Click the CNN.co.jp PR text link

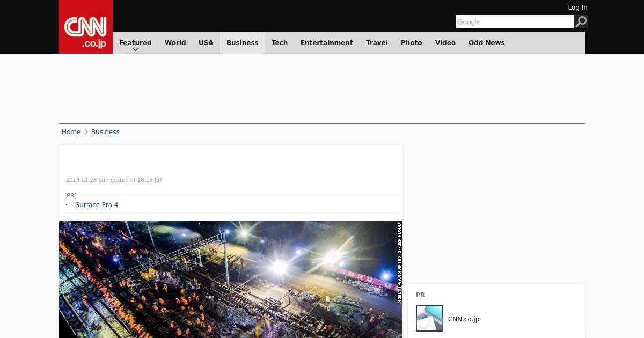click(464, 319)
